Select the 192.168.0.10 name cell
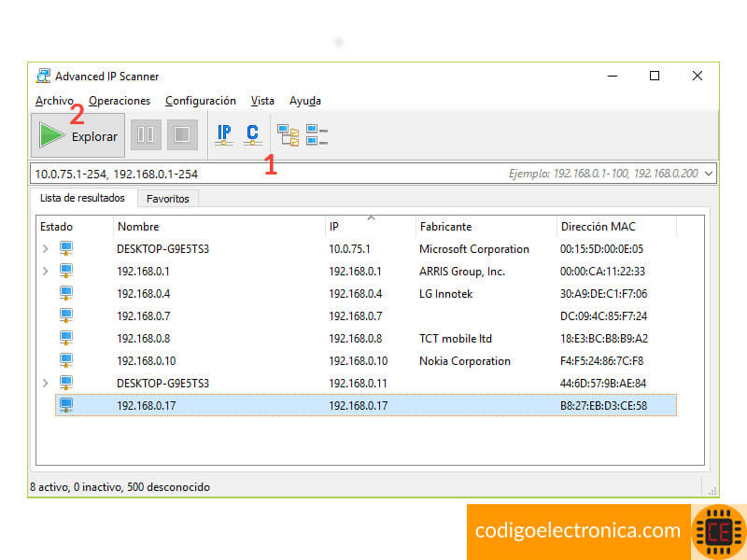Screen dimensions: 747x560 [147, 361]
